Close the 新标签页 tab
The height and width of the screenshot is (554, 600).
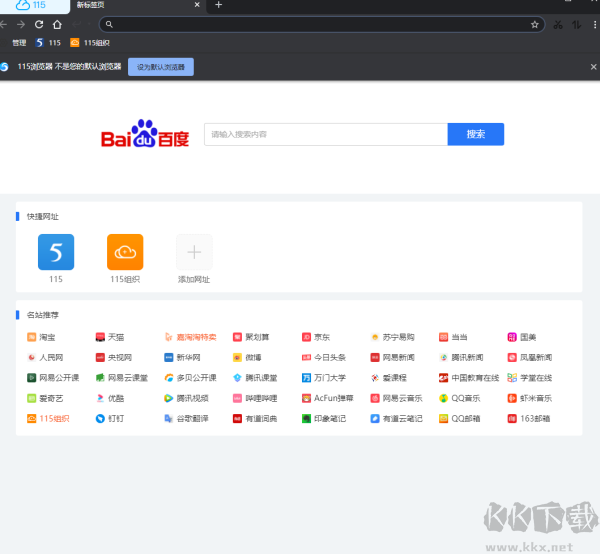197,5
